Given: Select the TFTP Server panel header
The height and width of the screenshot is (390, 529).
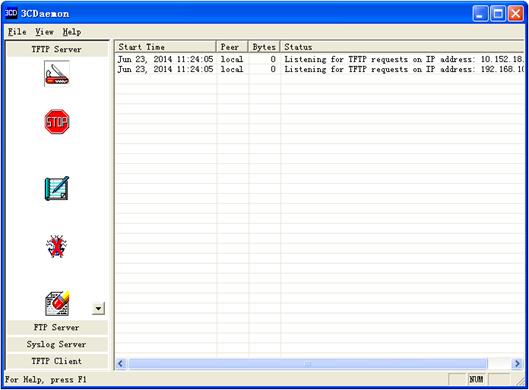Looking at the screenshot, I should 57,49.
